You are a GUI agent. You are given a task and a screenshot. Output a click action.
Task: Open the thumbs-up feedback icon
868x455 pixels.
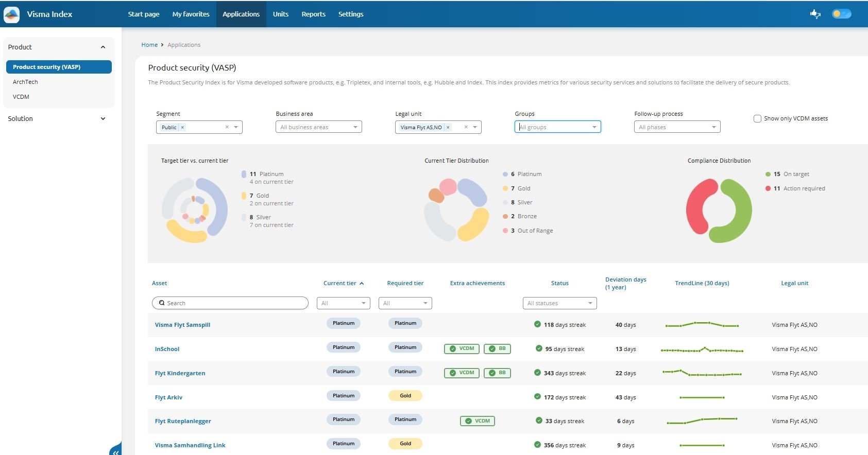point(815,14)
